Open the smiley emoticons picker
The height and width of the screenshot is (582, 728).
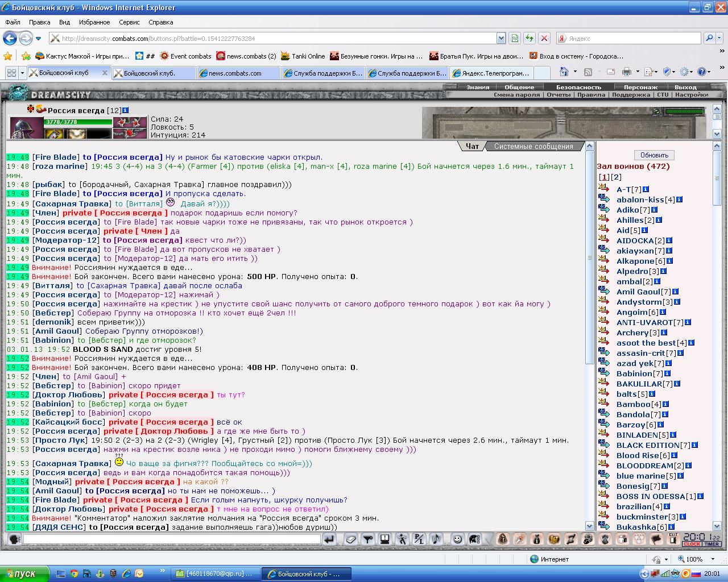(457, 539)
